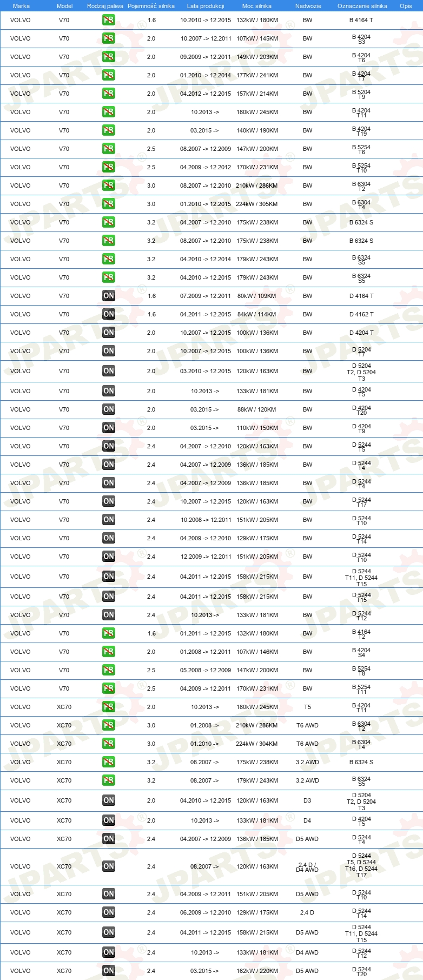The image size is (423, 980).
Task: Click the PB icon in the XC70 T5 body row
Action: click(x=108, y=707)
